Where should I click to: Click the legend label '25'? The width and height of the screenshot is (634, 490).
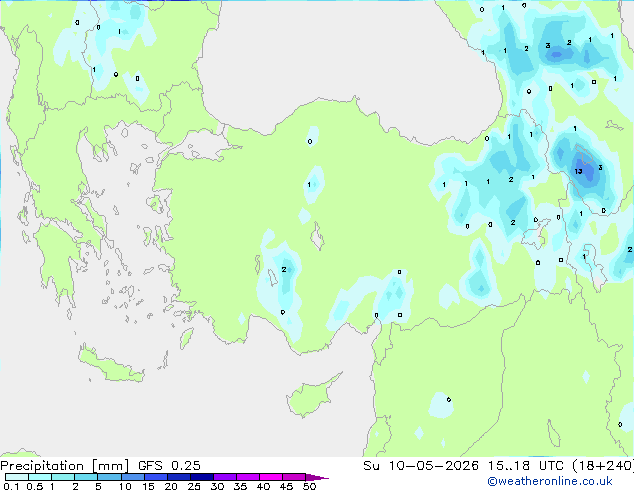tap(194, 486)
